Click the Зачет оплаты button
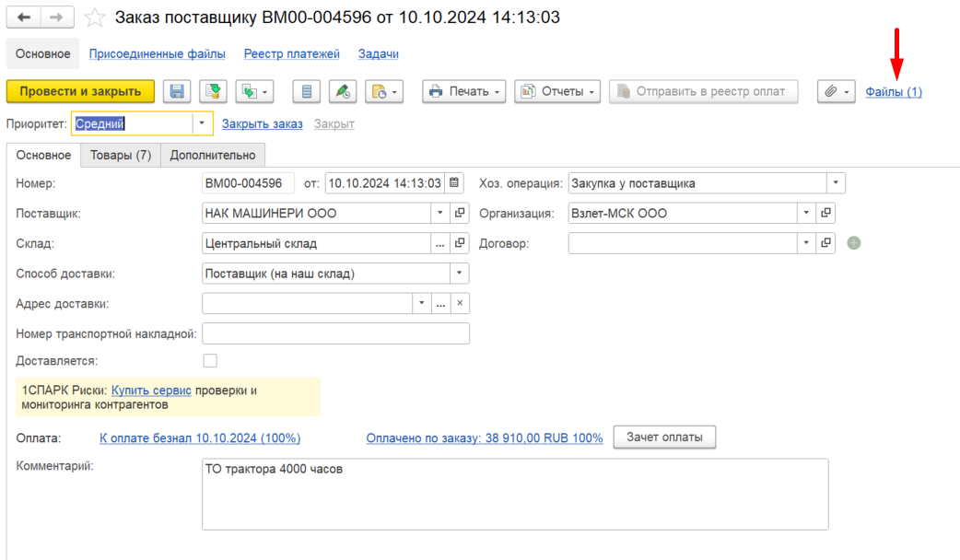This screenshot has height=560, width=960. click(664, 437)
